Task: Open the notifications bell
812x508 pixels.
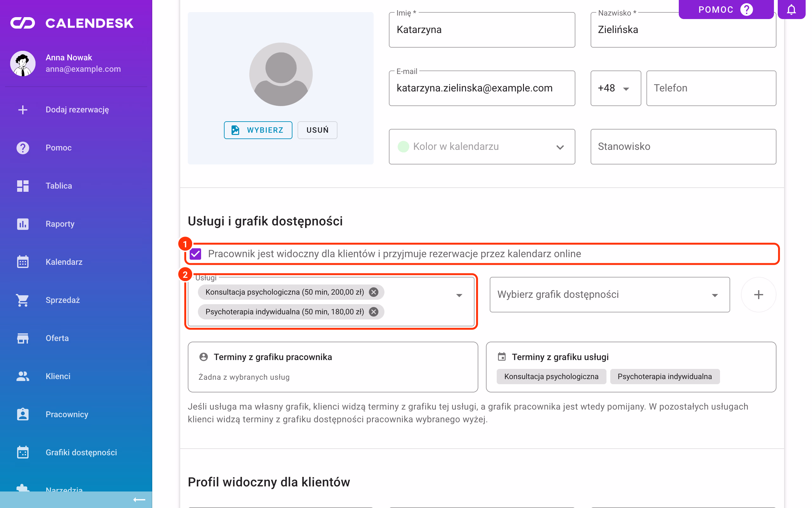Action: (791, 10)
